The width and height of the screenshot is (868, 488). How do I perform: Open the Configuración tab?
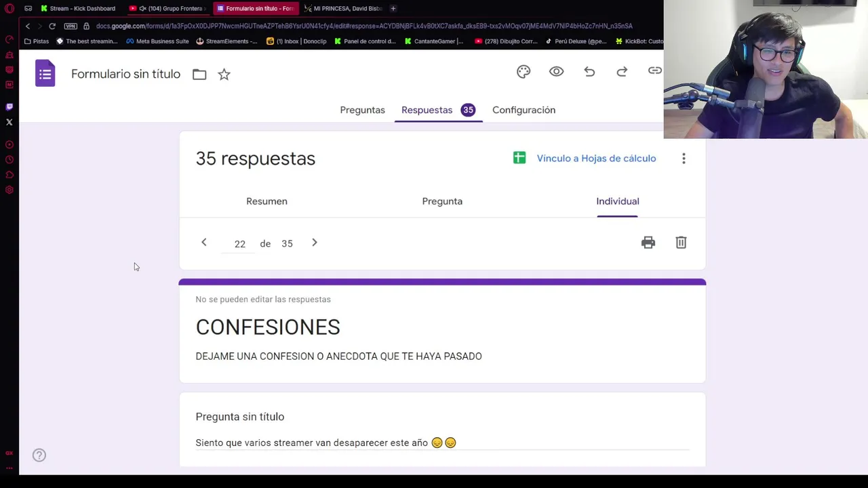(524, 110)
